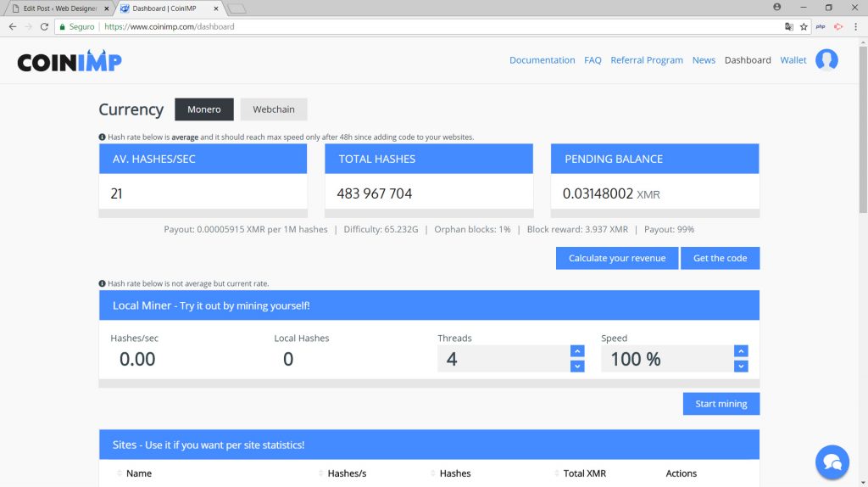Open the Chrome three-dot menu

(856, 26)
